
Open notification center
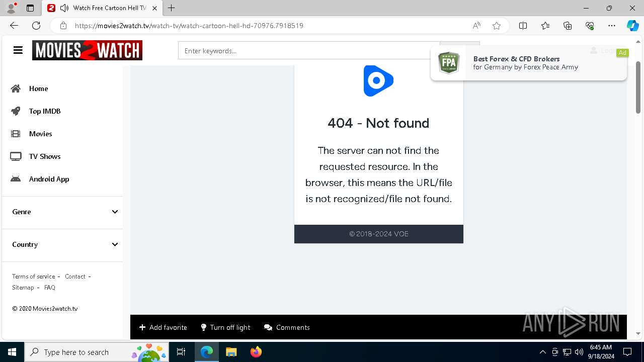(x=627, y=352)
